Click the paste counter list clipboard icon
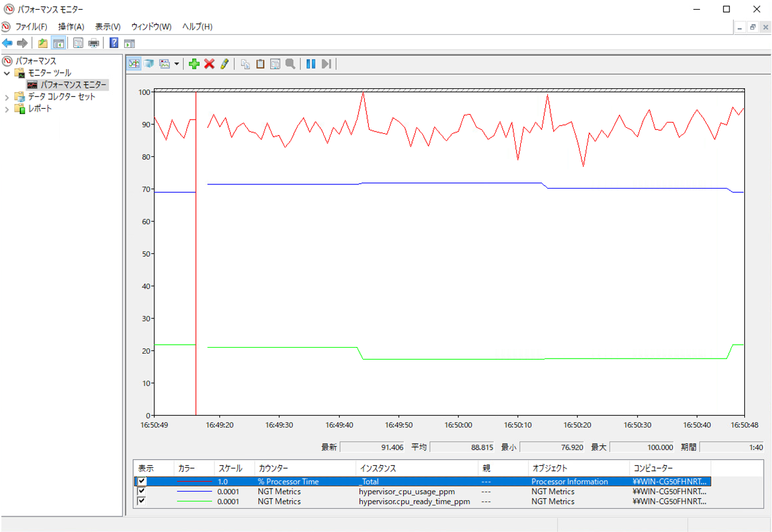772x532 pixels. (x=260, y=64)
